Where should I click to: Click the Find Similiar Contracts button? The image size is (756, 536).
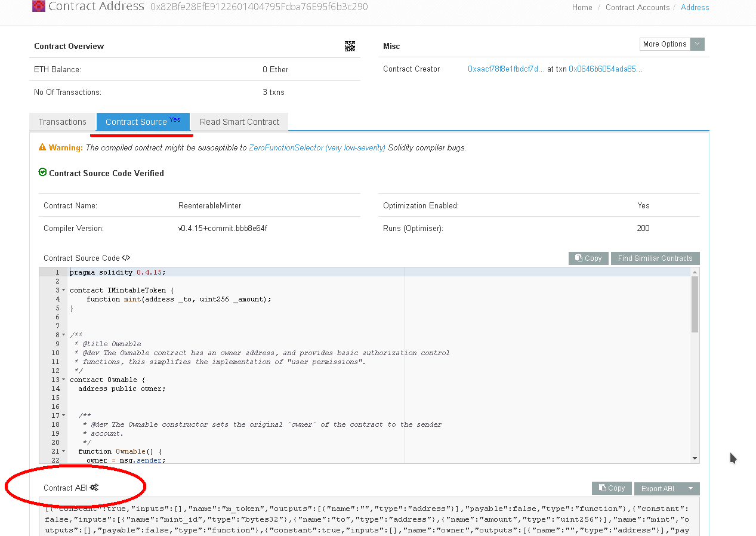click(x=655, y=258)
